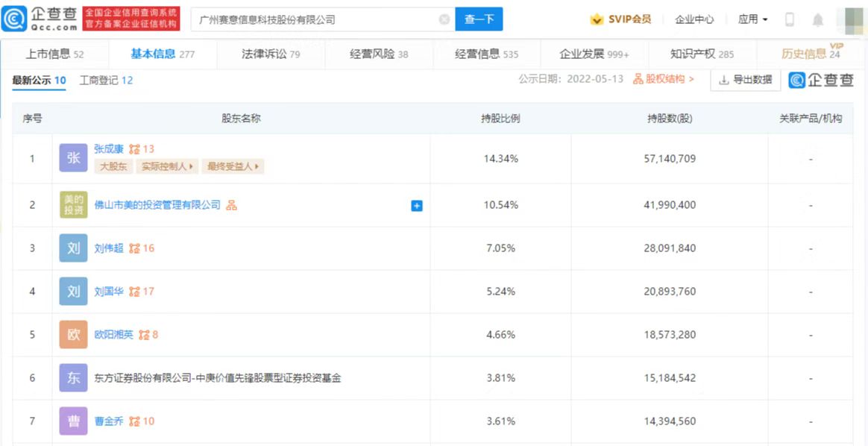The width and height of the screenshot is (868, 446).
Task: Open relation graph icon next to 欧阳湘英
Action: click(145, 335)
